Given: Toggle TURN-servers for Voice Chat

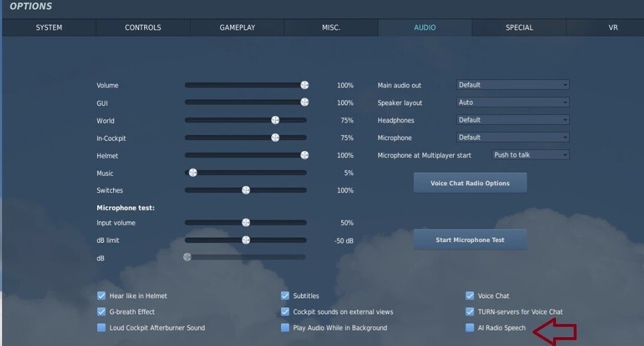Looking at the screenshot, I should pos(470,311).
